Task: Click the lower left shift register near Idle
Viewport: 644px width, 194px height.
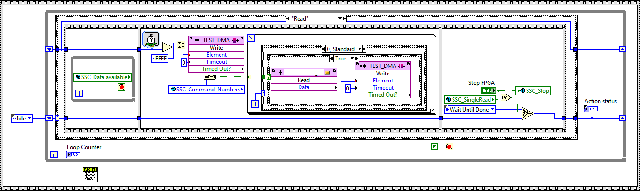Action: 49,119
